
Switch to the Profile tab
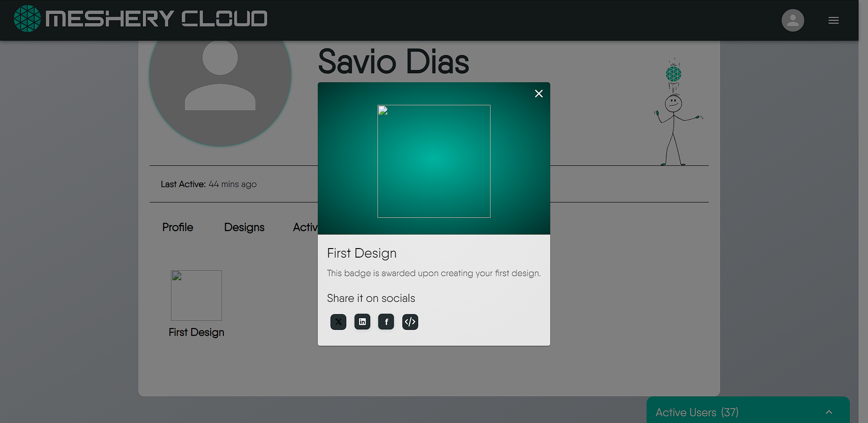pos(177,227)
